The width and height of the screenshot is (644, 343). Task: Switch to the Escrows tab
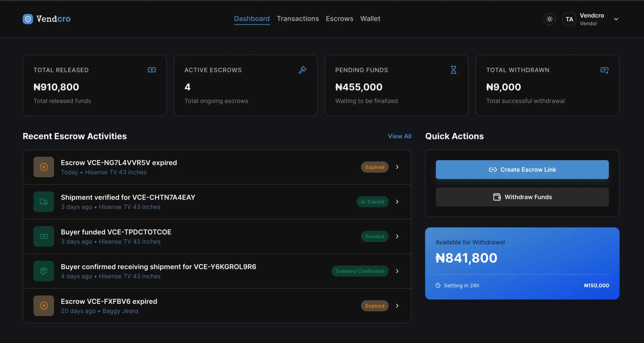click(339, 19)
